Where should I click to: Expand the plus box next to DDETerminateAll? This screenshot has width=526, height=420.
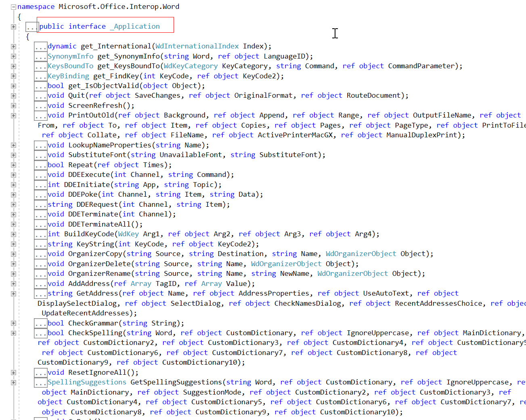pos(14,224)
